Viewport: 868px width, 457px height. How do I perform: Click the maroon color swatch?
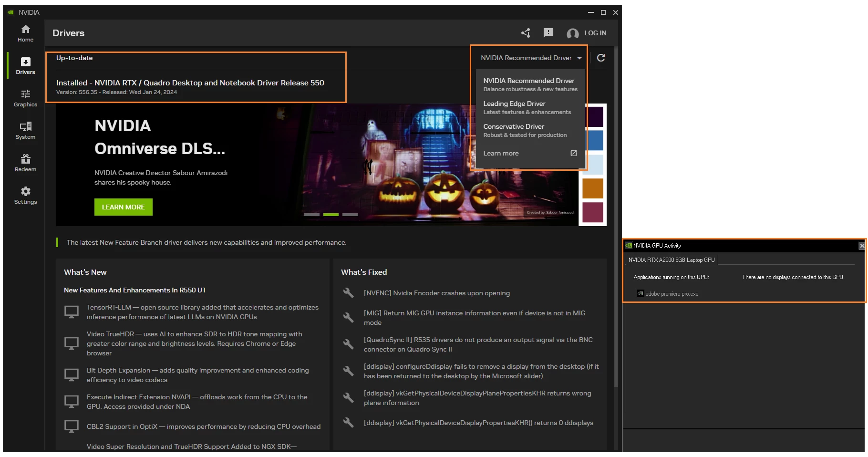593,212
